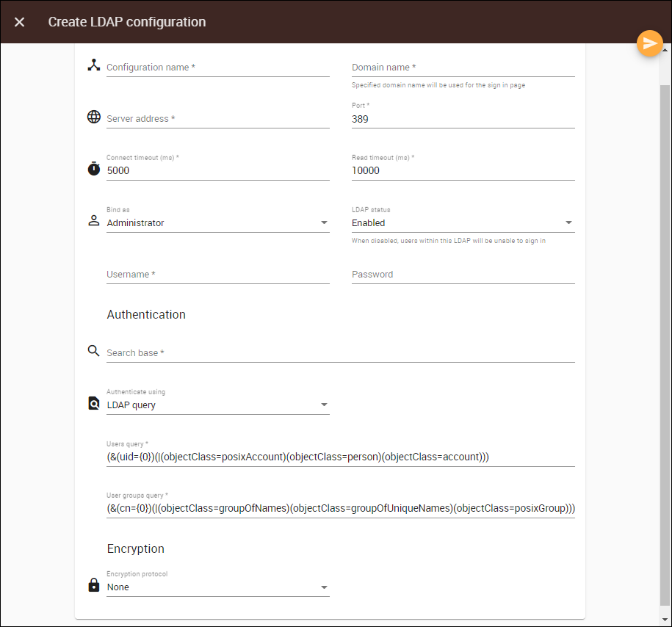Focus the Username input field

tap(217, 275)
